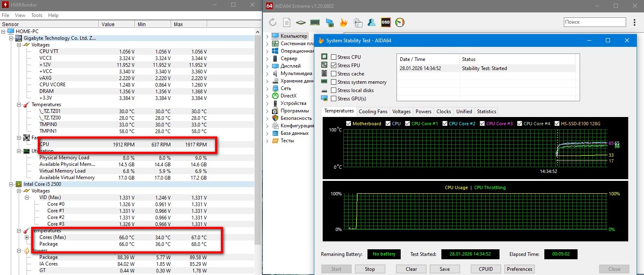Image resolution: width=644 pixels, height=275 pixels.
Task: Click the gear checklist toolbar icon in AIDA64
Action: click(x=358, y=22)
